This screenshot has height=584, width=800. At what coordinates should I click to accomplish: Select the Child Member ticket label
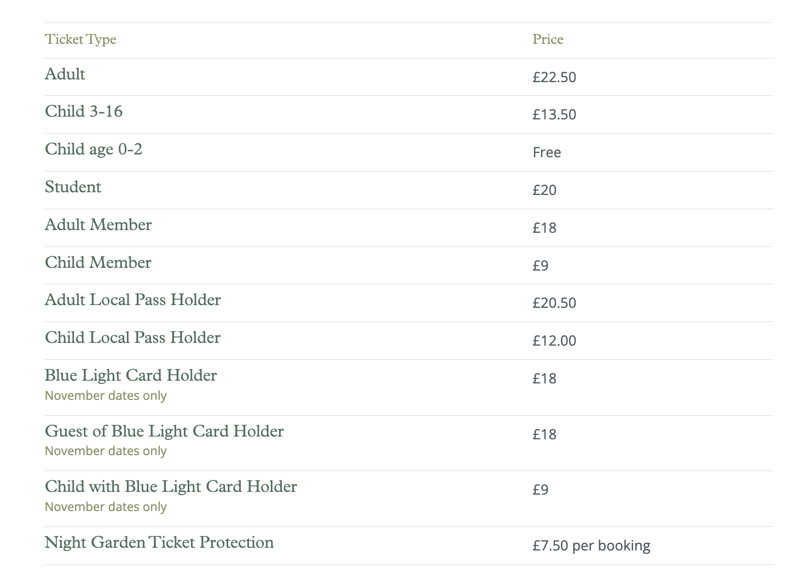(x=98, y=263)
